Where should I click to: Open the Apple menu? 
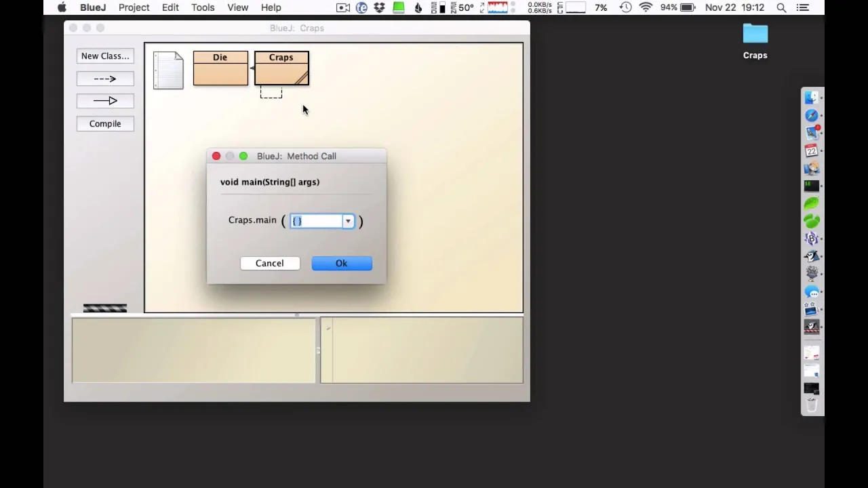[x=62, y=7]
